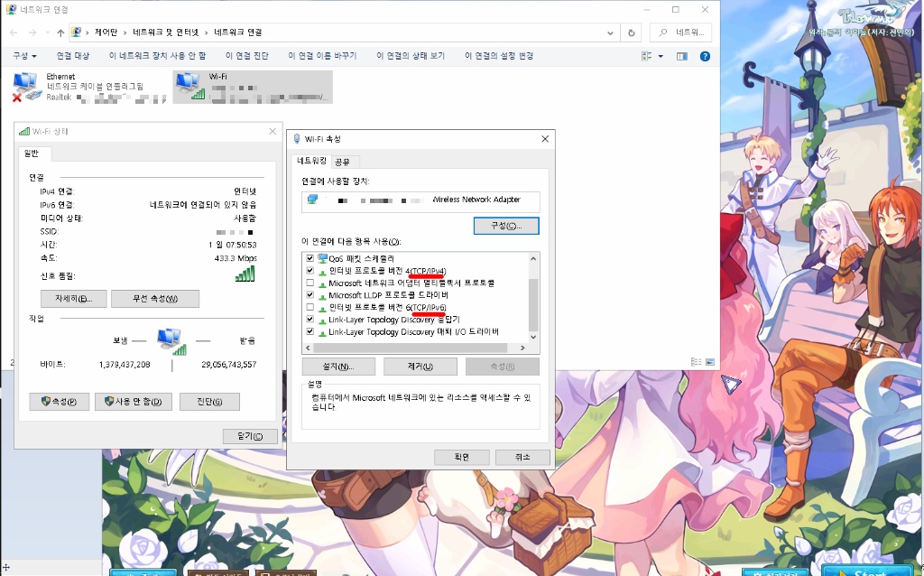
Task: Click 연결 대상 toolbar command
Action: (x=73, y=56)
